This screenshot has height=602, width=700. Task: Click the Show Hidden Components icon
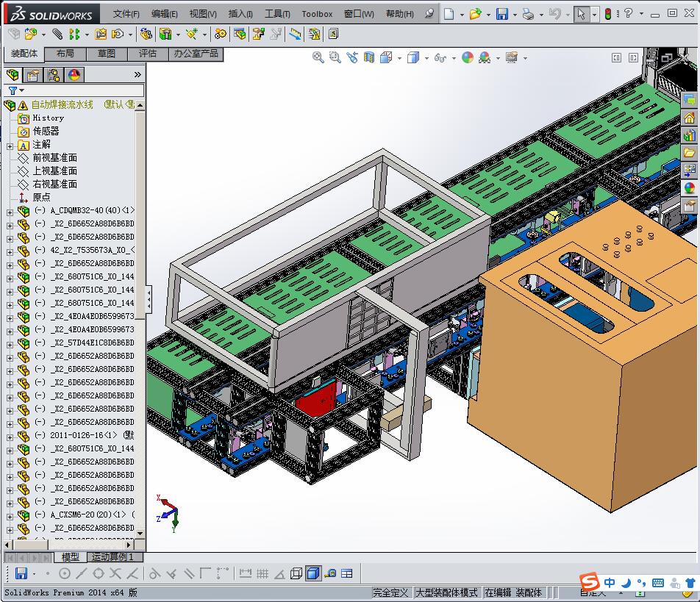tap(146, 34)
